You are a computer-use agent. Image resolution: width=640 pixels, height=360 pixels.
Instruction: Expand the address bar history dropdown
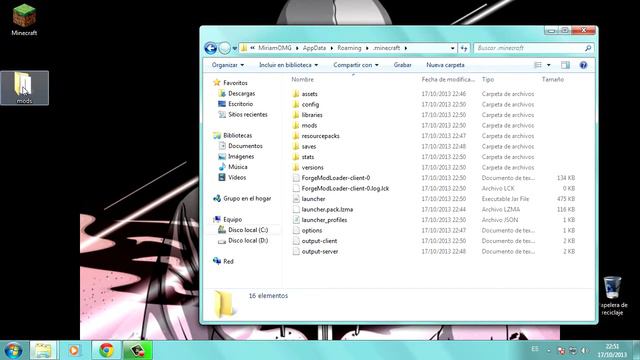(x=452, y=48)
